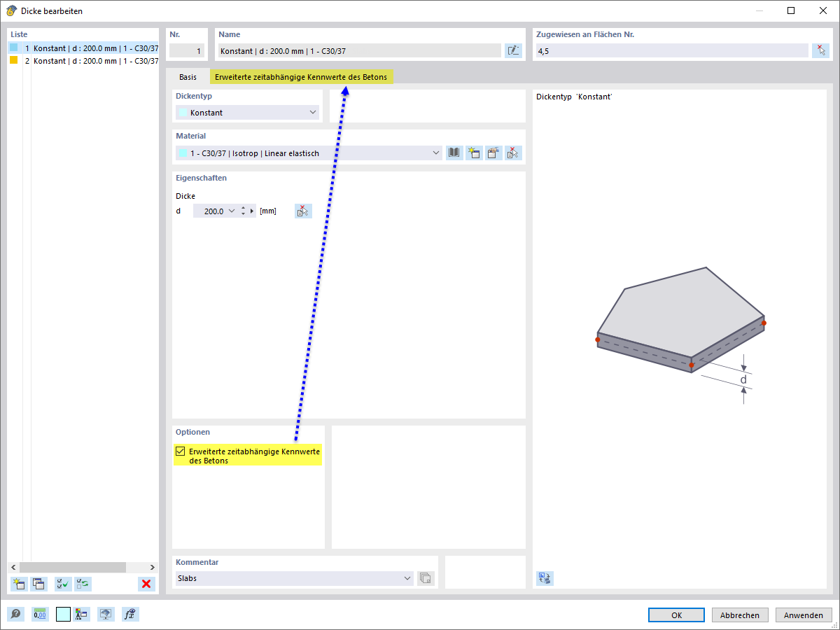Click the cyan color swatch in status bar
This screenshot has height=630, width=840.
click(63, 614)
